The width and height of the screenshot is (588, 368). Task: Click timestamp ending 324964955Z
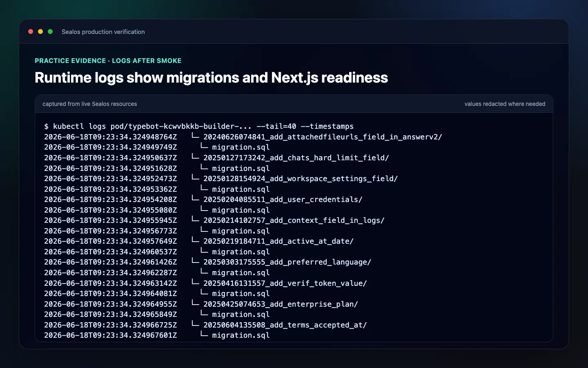(111, 304)
